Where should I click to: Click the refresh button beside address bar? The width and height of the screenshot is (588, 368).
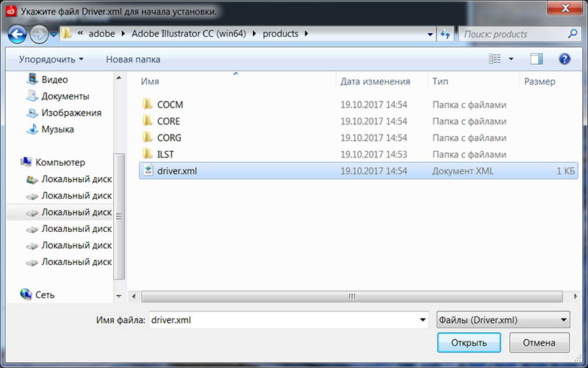pos(445,34)
